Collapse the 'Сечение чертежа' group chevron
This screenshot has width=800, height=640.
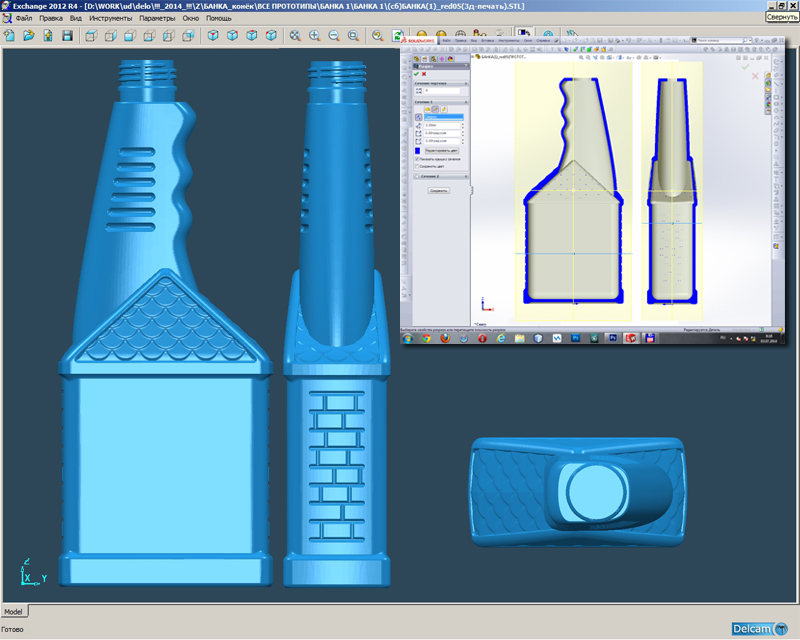point(466,83)
